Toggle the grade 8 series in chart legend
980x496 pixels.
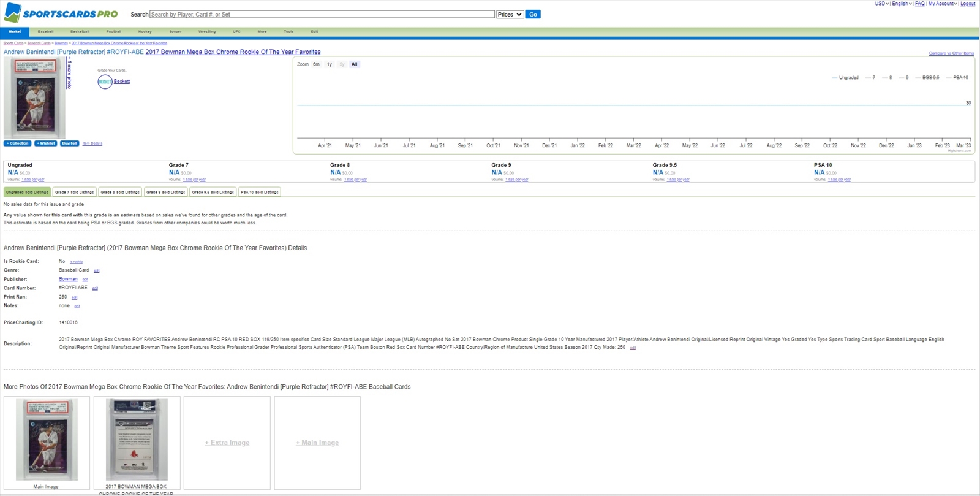pyautogui.click(x=887, y=78)
